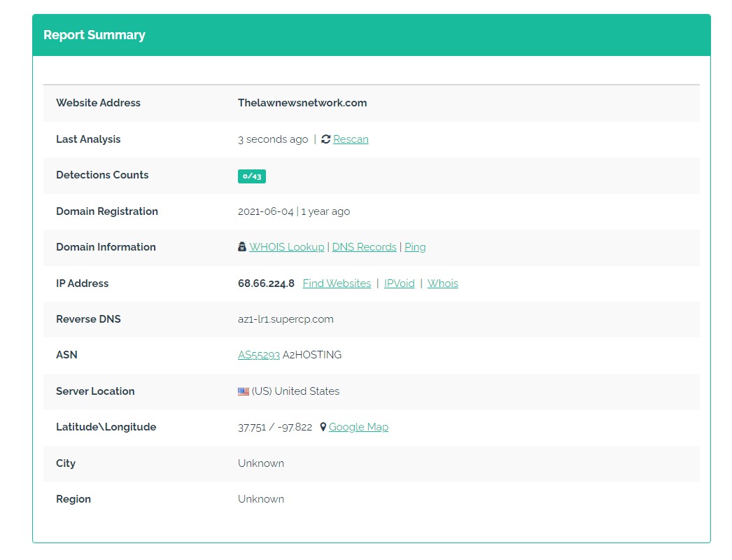
Task: Click the A2HOSTING text
Action: 312,355
